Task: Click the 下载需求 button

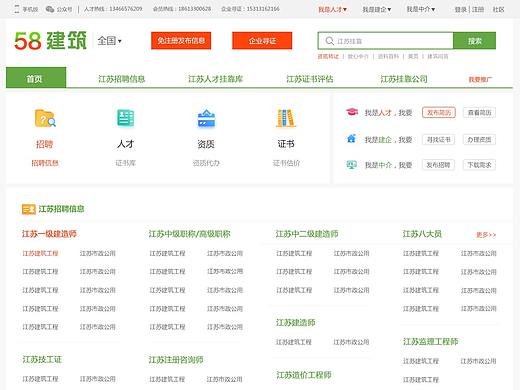Action: pyautogui.click(x=479, y=165)
